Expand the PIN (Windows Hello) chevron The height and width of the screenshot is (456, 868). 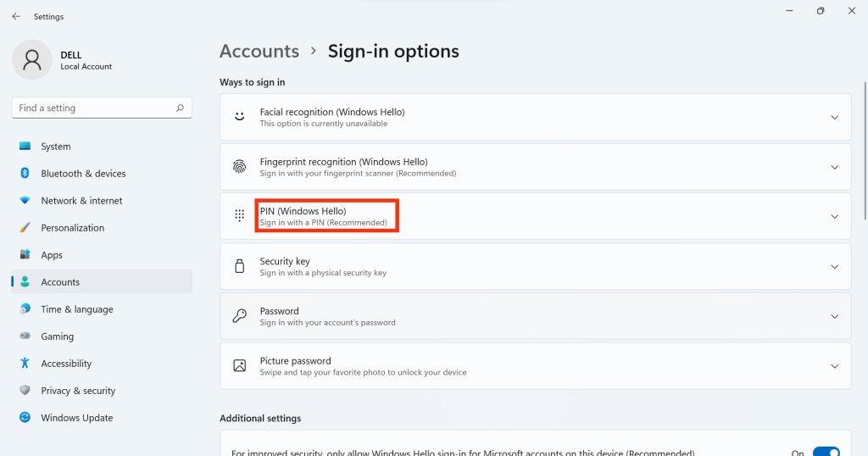point(834,216)
